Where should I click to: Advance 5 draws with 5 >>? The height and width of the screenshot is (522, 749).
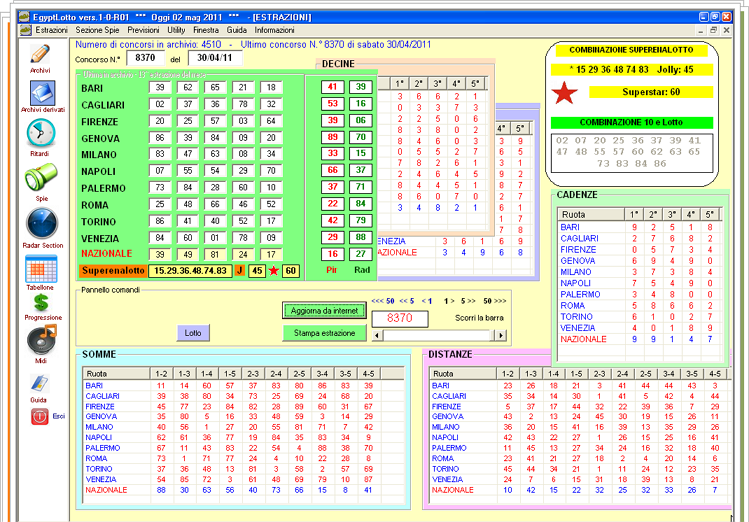pos(468,301)
